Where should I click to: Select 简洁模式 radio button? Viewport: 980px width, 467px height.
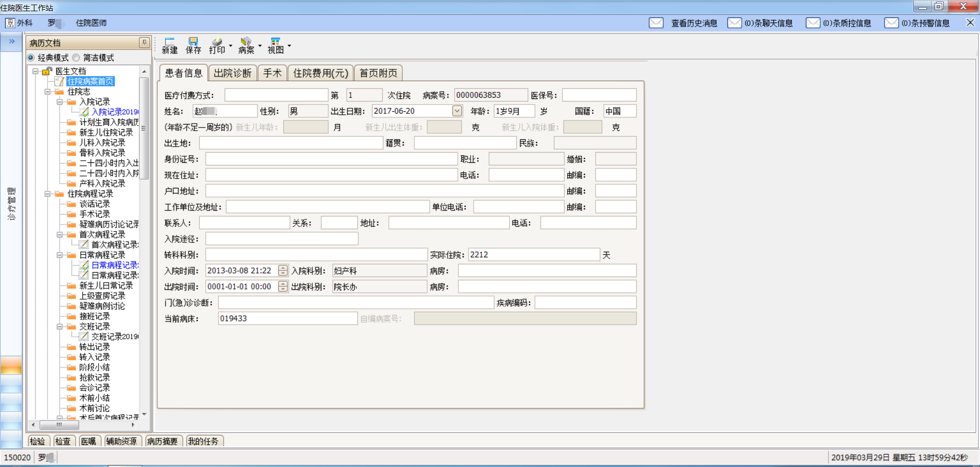coord(76,58)
